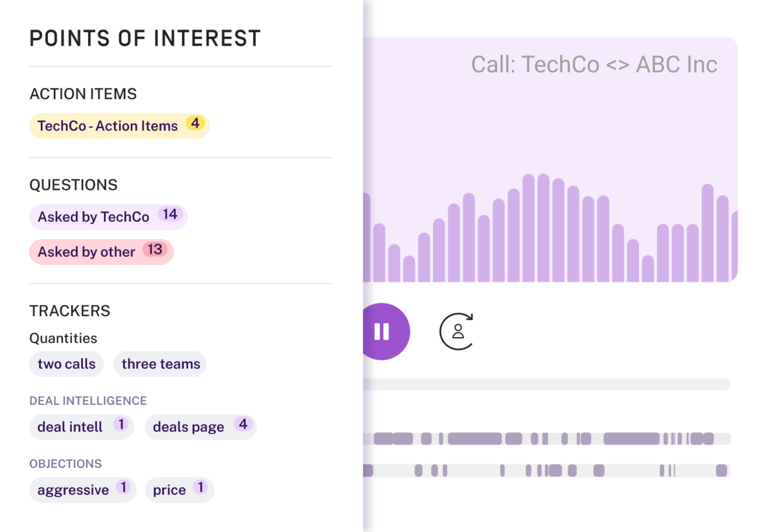Click the Call: TechCo <> ABC Inc title
This screenshot has width=775, height=532.
(594, 65)
